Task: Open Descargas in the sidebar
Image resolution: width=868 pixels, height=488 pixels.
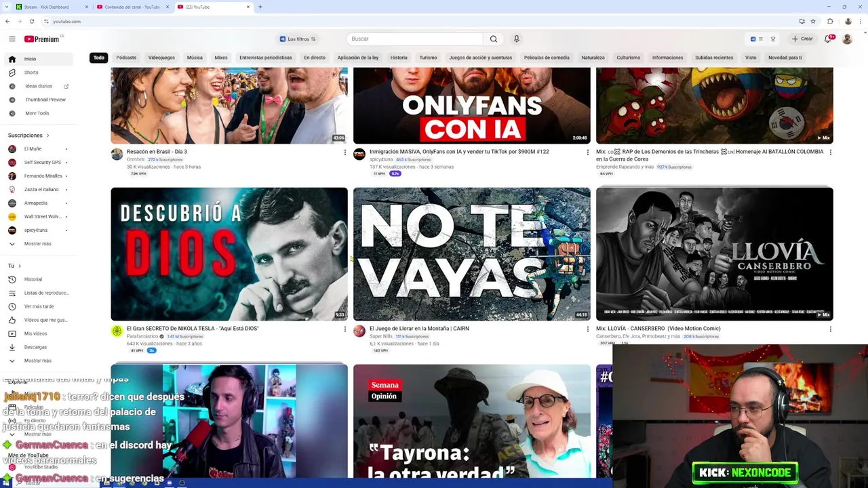Action: pyautogui.click(x=39, y=347)
